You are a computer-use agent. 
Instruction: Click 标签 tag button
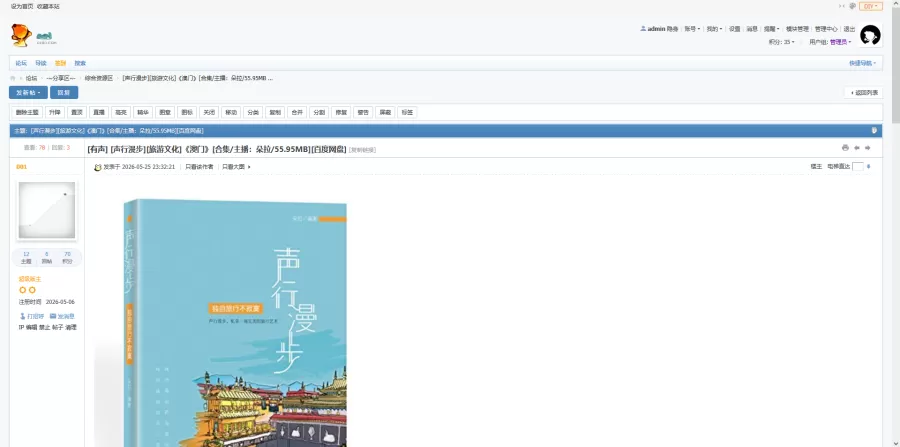pyautogui.click(x=407, y=112)
